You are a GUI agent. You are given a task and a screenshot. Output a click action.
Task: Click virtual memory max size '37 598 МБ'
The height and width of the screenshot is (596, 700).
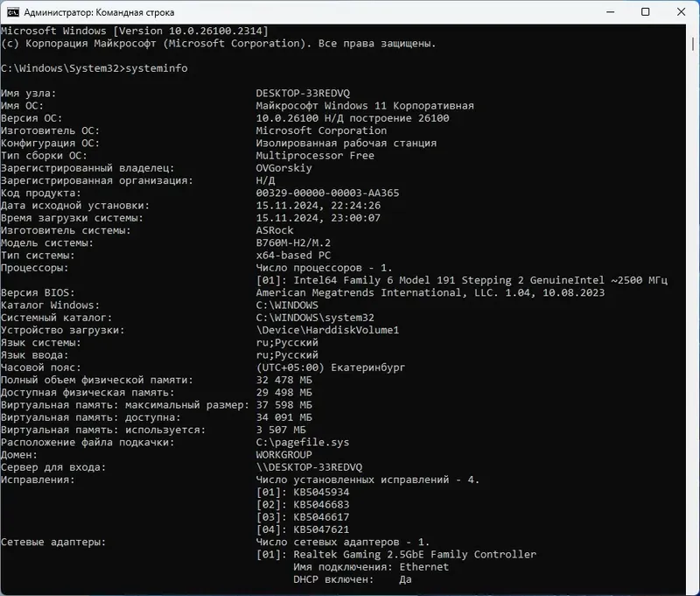[x=283, y=405]
